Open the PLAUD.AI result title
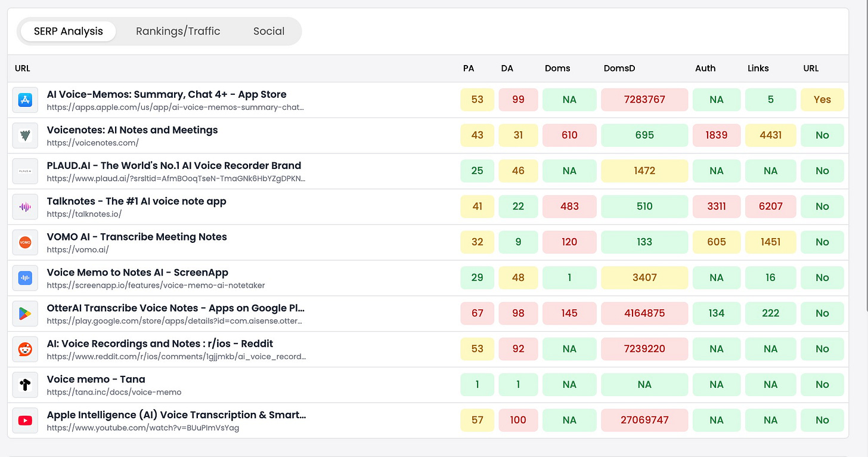Viewport: 868px width, 457px height. 174,165
